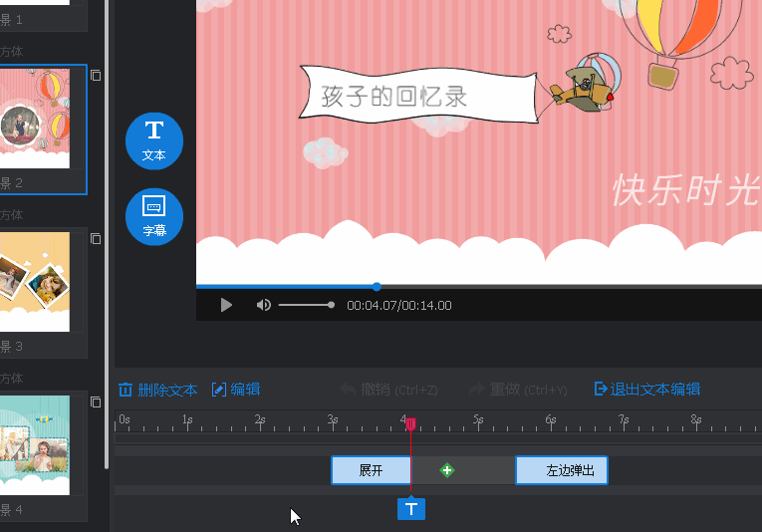Adjust the volume slider handle
The height and width of the screenshot is (532, 762).
[x=331, y=305]
